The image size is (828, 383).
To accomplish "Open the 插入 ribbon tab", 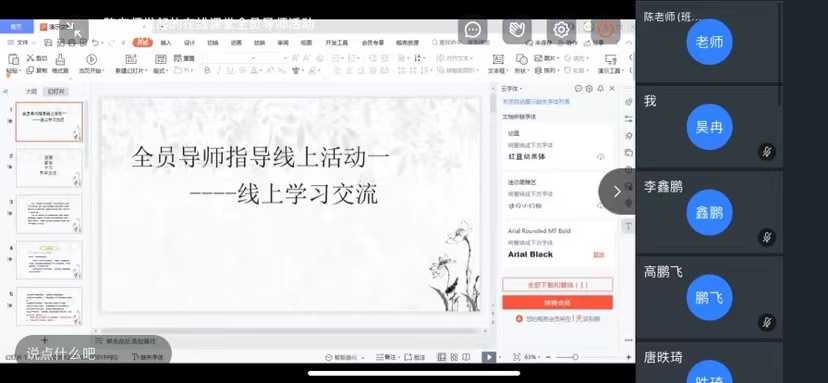I will point(166,43).
